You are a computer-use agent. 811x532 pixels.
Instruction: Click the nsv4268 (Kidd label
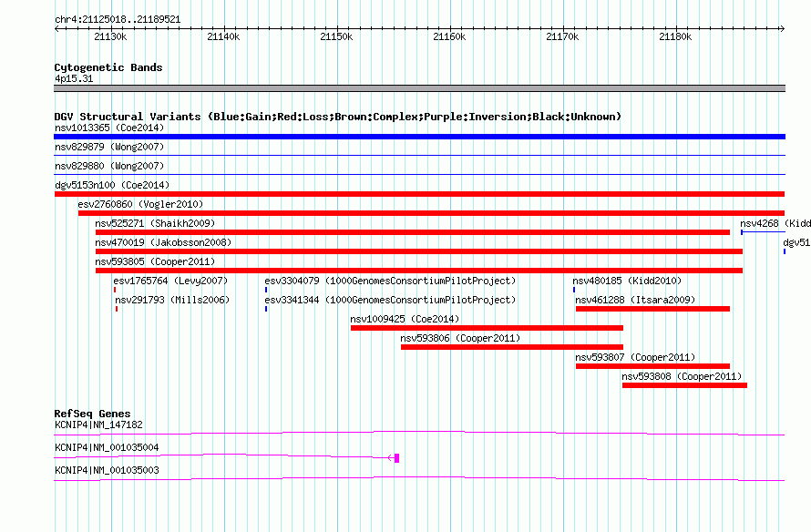[x=775, y=223]
